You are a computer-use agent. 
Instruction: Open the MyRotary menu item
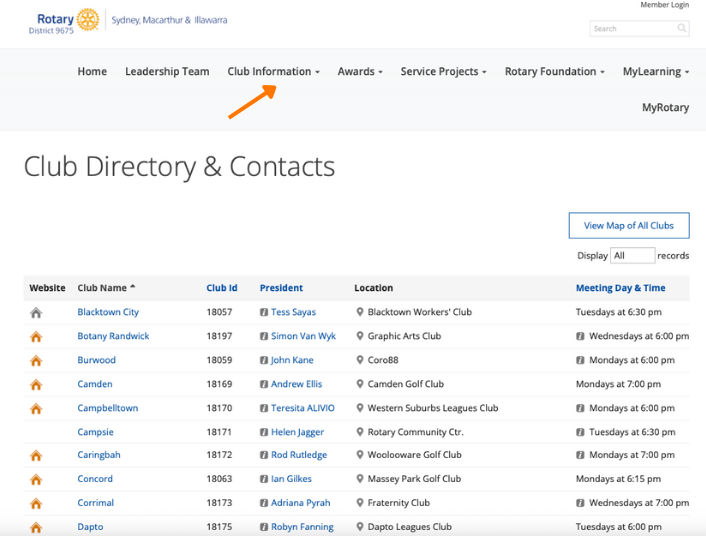tap(665, 108)
